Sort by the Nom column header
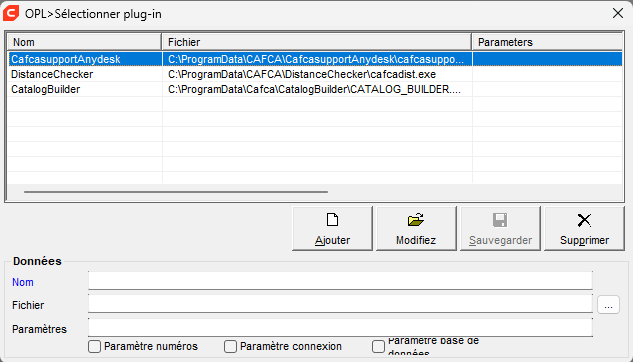Screen dimensions: 633x362 pyautogui.click(x=85, y=42)
